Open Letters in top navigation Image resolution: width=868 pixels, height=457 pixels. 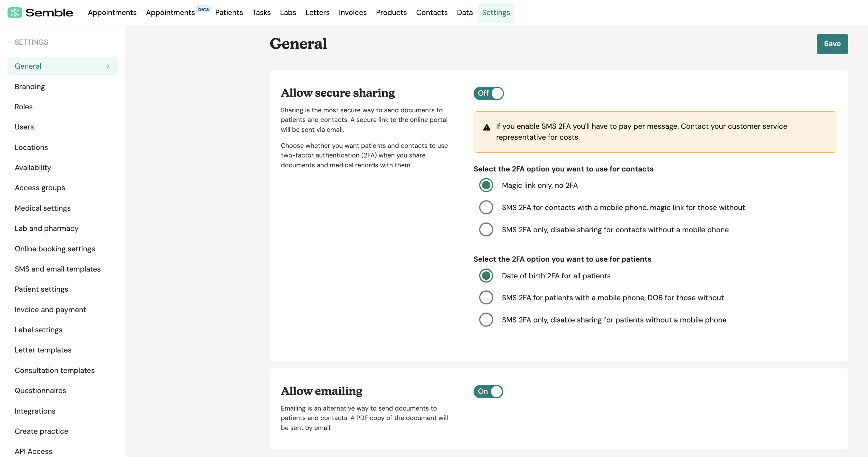coord(317,13)
